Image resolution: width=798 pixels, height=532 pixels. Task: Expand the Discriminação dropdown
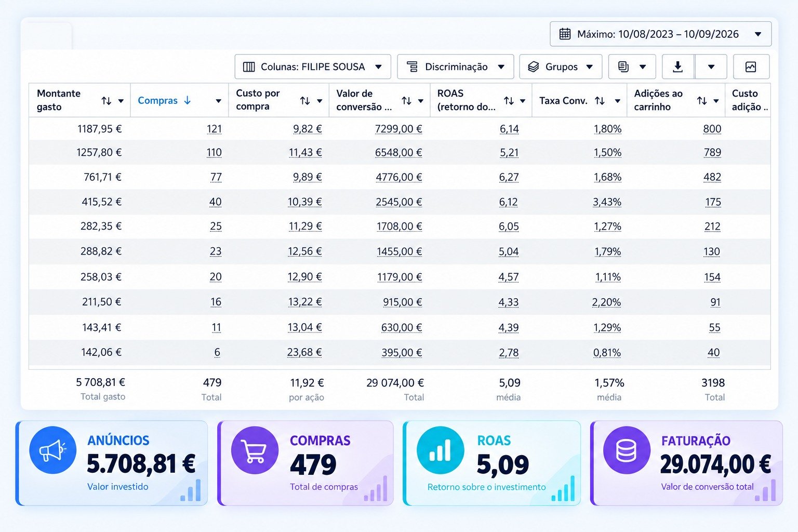coord(456,67)
